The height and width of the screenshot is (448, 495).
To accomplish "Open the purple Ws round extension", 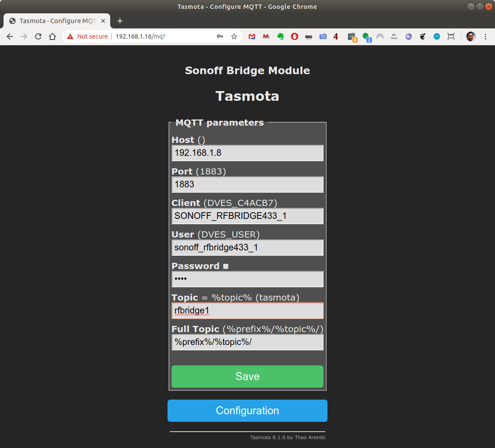I will point(408,36).
